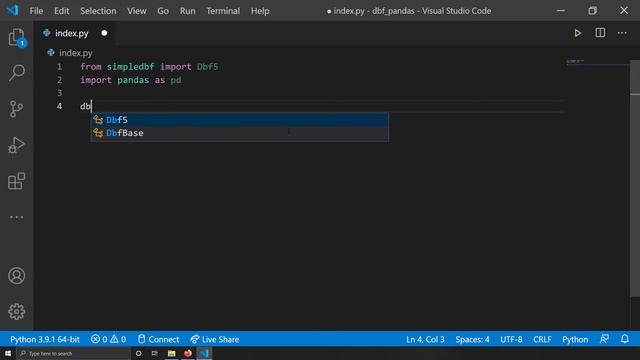
Task: Click the word simpledbf on line 1
Action: pos(131,67)
